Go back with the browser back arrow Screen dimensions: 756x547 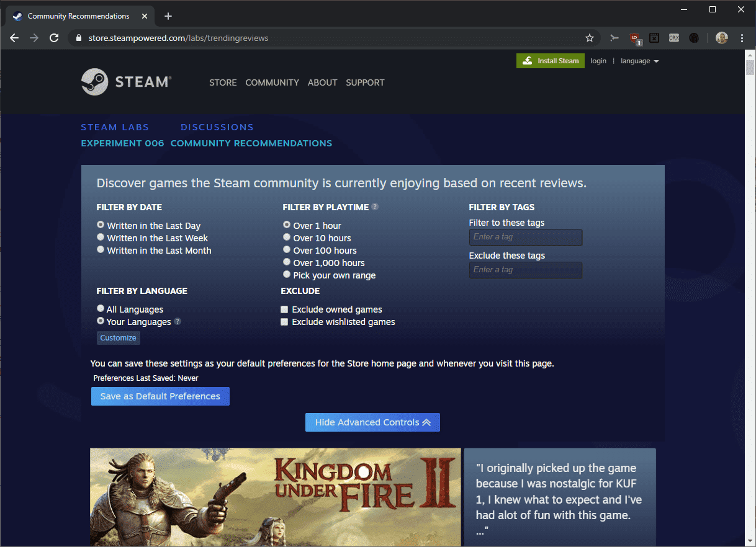(14, 38)
